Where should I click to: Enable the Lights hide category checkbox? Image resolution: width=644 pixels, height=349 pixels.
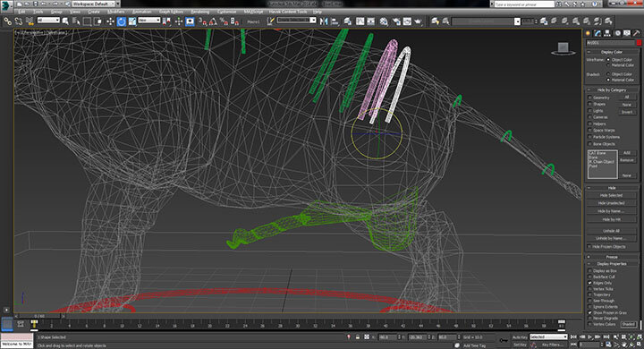pos(590,111)
